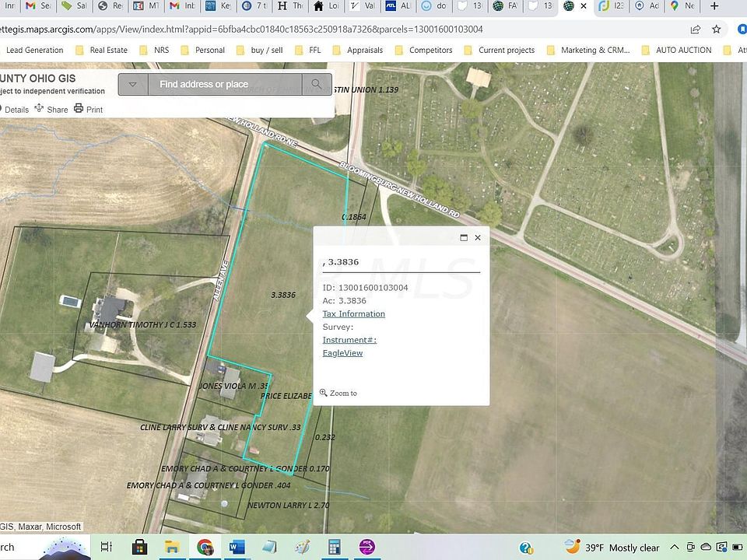Open the EagleView link
Image resolution: width=747 pixels, height=560 pixels.
coord(342,353)
